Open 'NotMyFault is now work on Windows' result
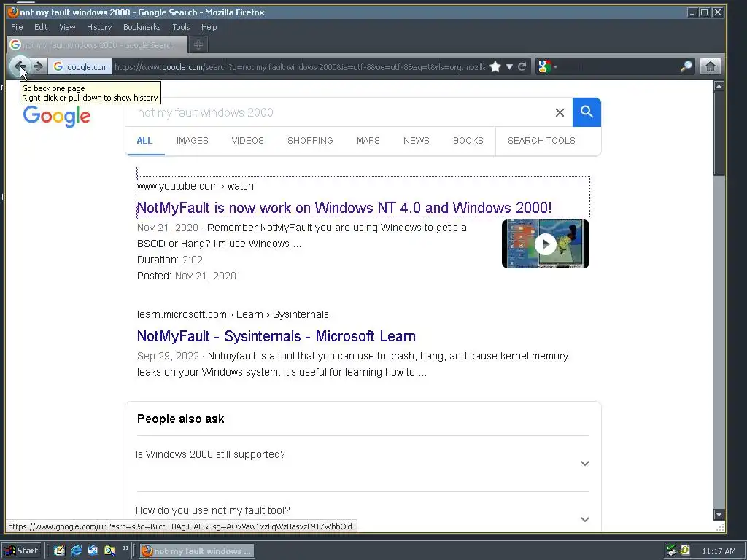The image size is (747, 560). [344, 208]
